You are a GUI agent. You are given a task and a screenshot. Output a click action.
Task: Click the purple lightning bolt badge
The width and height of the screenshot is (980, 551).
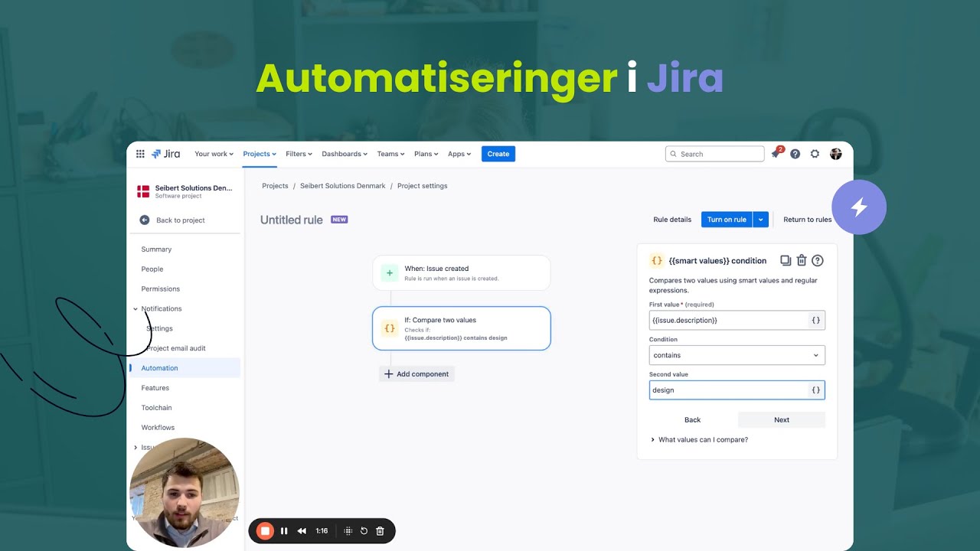859,207
